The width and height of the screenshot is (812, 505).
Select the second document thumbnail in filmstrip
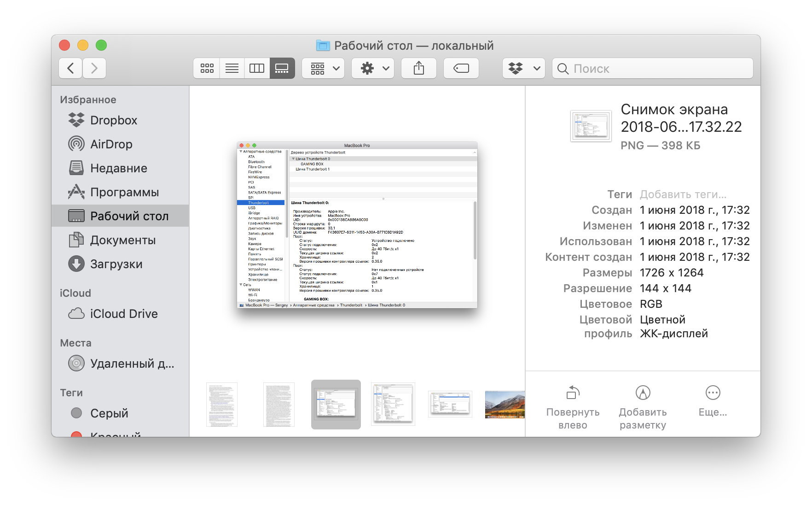point(279,405)
